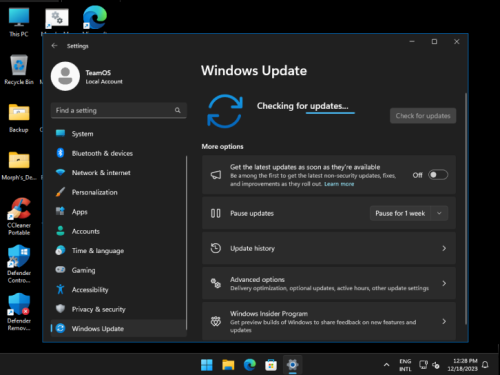Select Microsoft Edge desktop shortcut
This screenshot has width=500, height=375.
(x=95, y=18)
